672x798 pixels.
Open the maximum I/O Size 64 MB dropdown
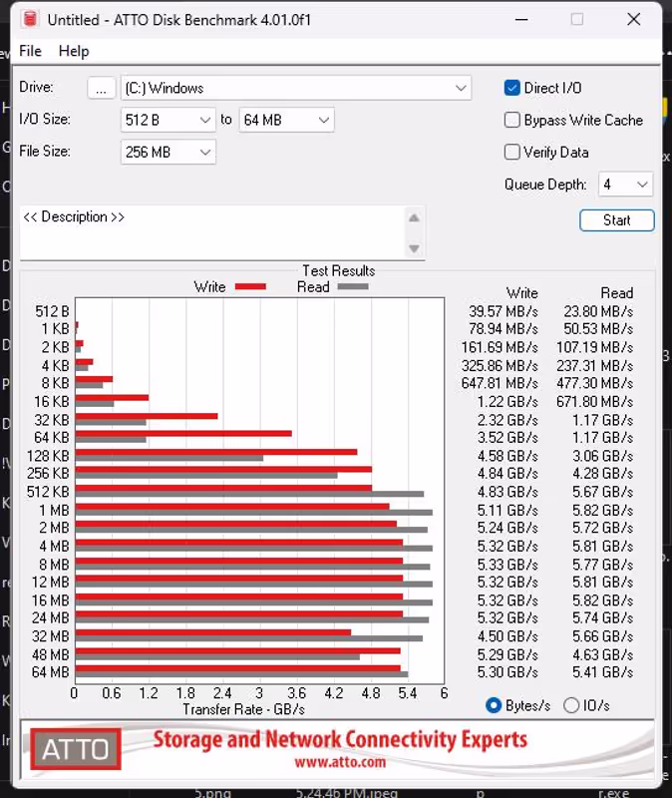pos(323,120)
